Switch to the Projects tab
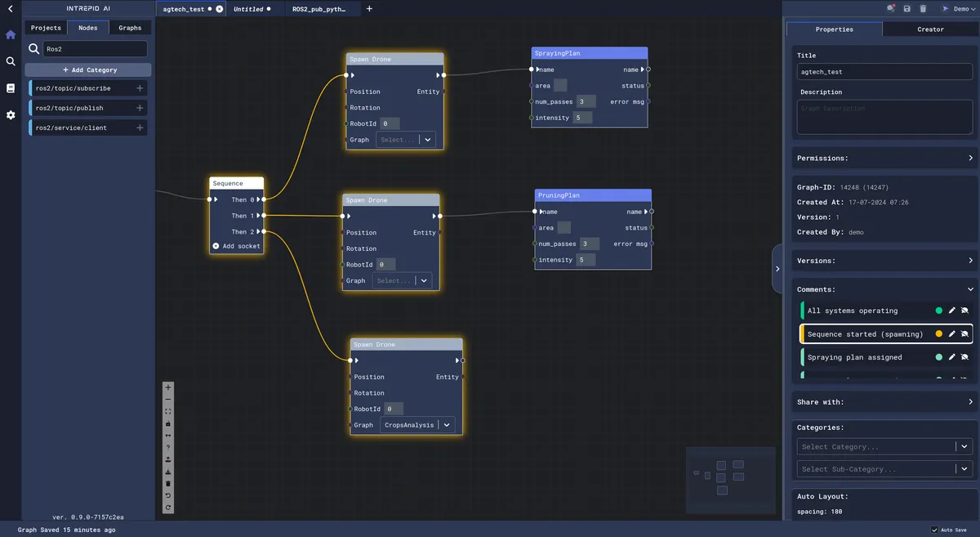980x537 pixels. (x=46, y=28)
